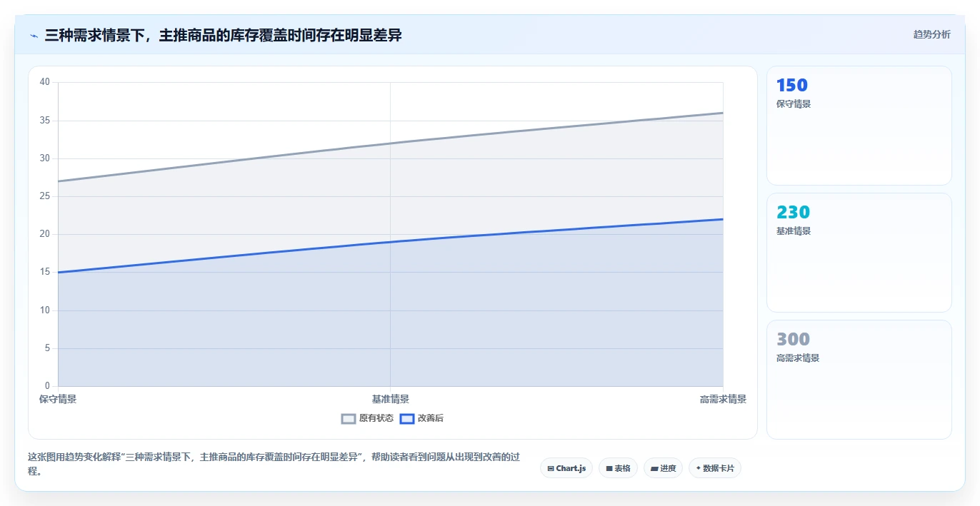Open the 300 高需求情景 data card
This screenshot has width=980, height=506.
859,380
